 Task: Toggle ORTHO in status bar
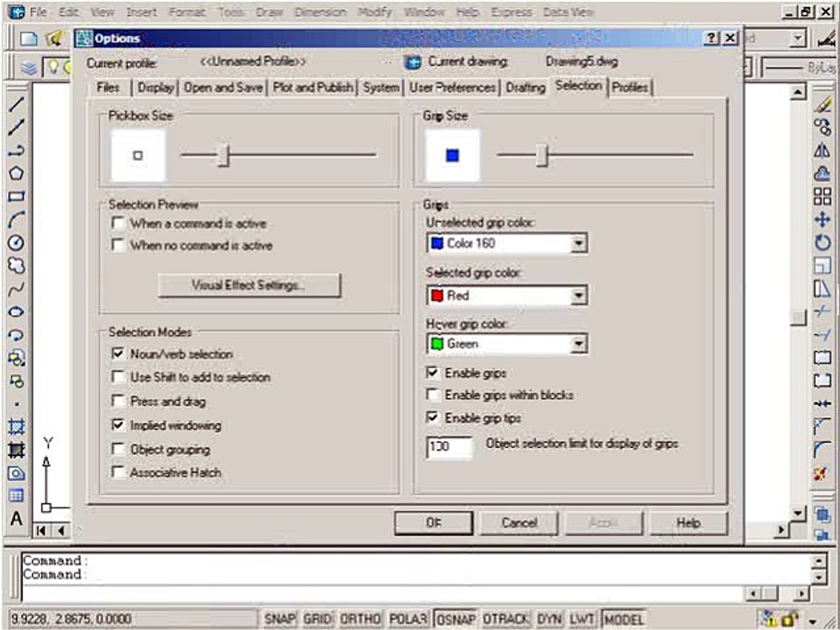click(x=360, y=619)
